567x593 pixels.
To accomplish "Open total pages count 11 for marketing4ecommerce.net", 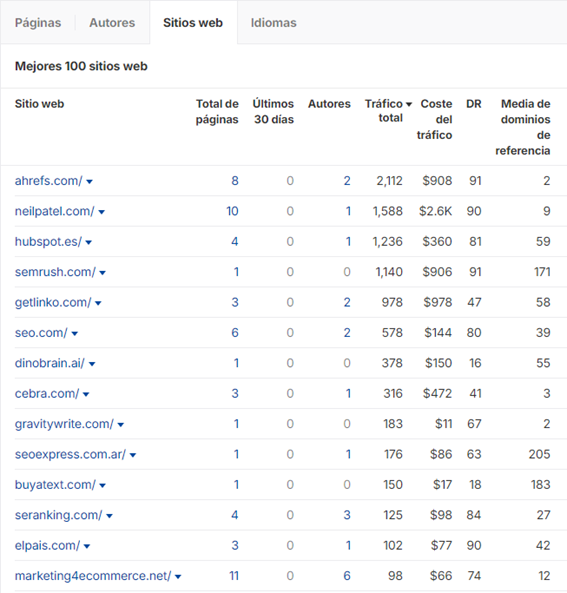I will tap(234, 576).
